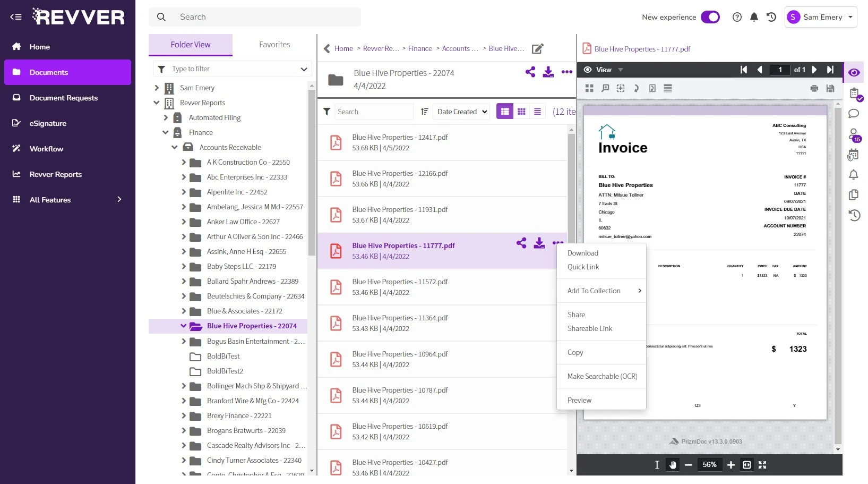Open eSignature in the sidebar

click(67, 123)
